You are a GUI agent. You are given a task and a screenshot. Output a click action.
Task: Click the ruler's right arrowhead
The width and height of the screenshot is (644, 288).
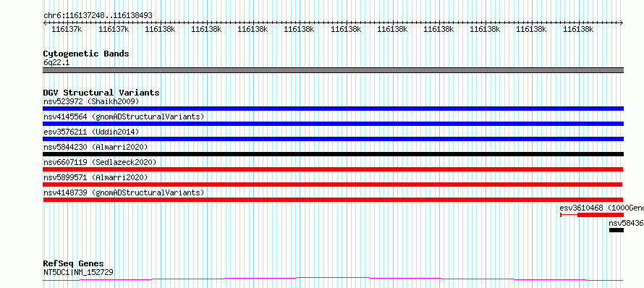[622, 23]
